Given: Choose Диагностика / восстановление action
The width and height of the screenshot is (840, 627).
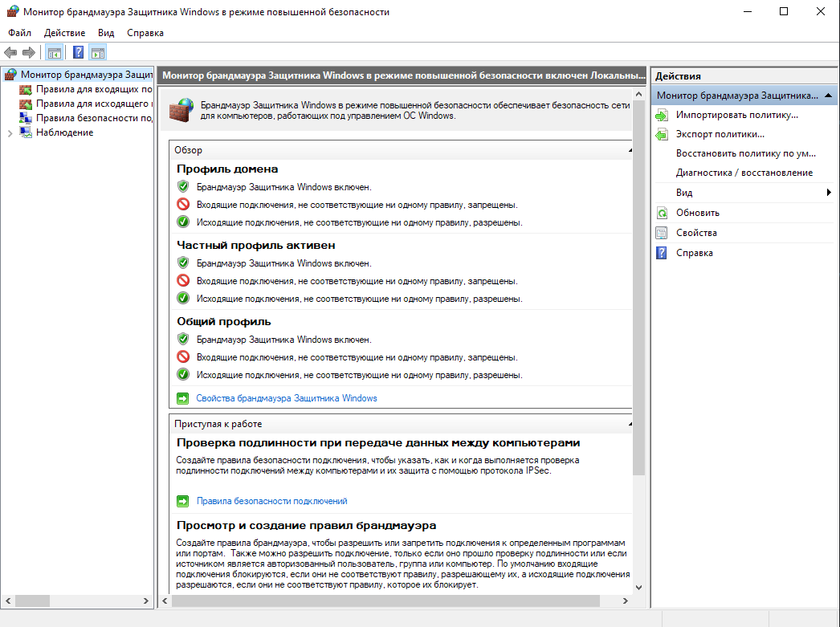Looking at the screenshot, I should [745, 173].
